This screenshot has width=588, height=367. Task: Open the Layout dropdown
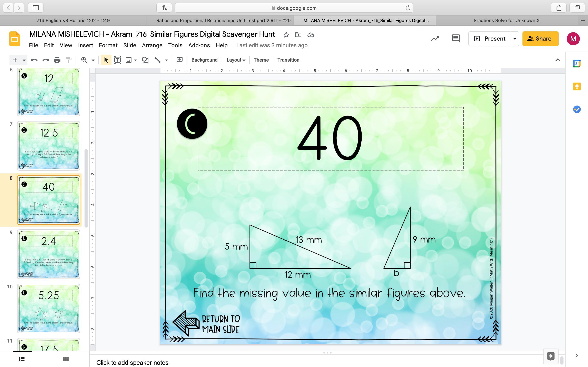[236, 60]
